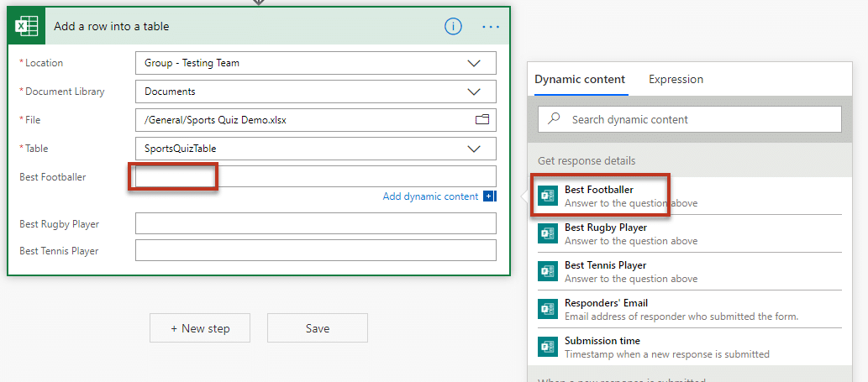868x382 pixels.
Task: Click the Excel icon in action header
Action: 27,26
